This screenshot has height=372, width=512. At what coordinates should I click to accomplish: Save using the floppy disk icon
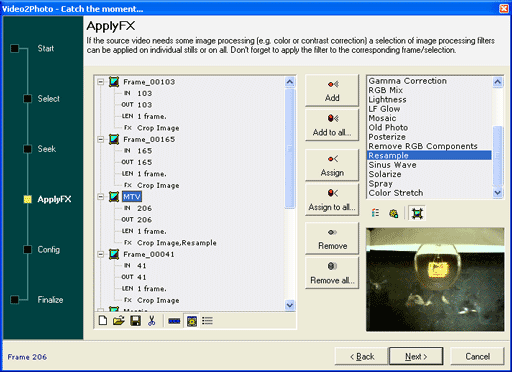point(135,321)
